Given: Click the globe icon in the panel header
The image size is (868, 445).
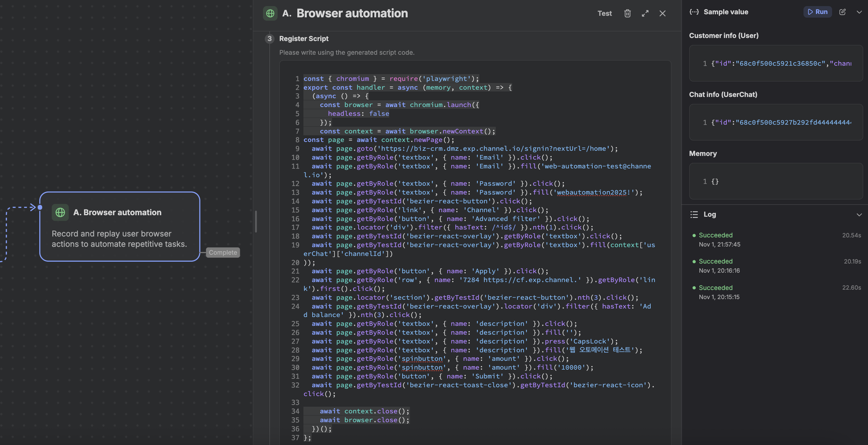Looking at the screenshot, I should coord(270,13).
